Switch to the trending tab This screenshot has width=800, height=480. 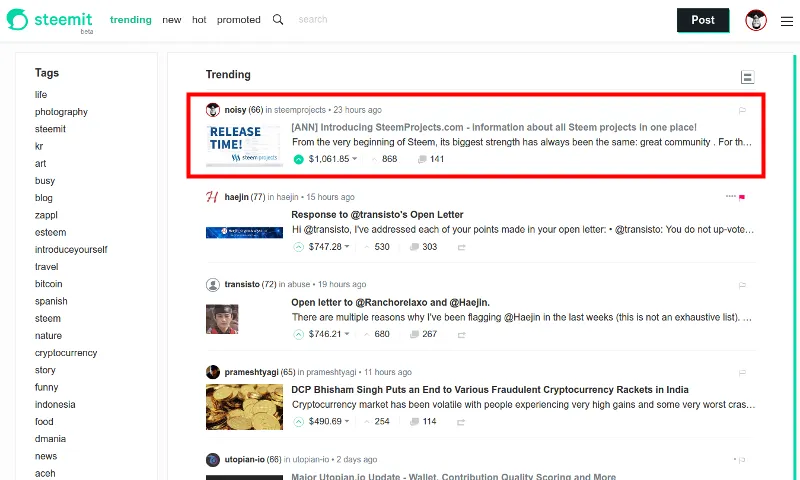click(131, 20)
